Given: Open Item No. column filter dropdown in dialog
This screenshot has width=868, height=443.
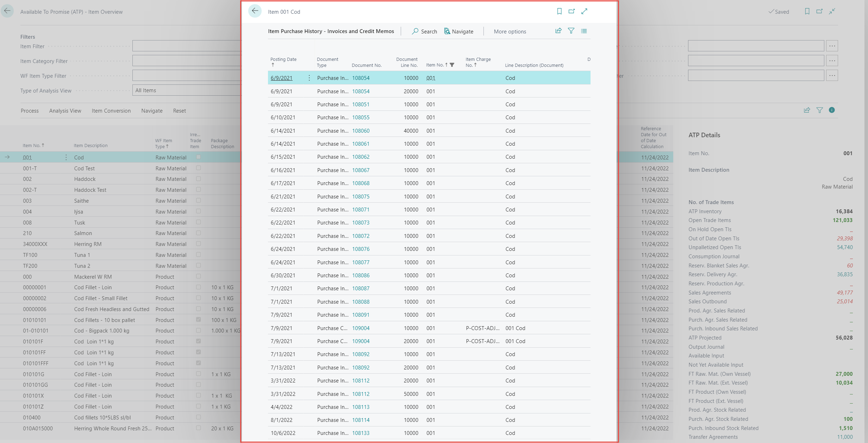Looking at the screenshot, I should tap(452, 65).
